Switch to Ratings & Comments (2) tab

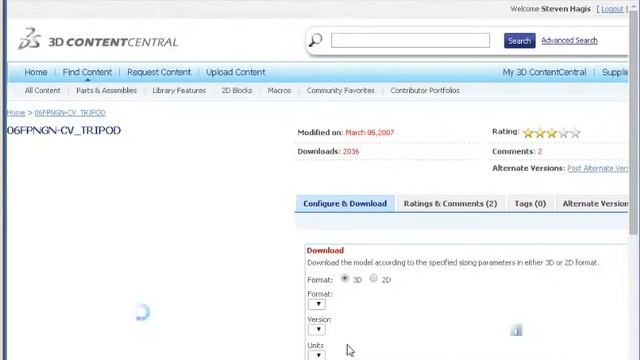click(x=450, y=204)
